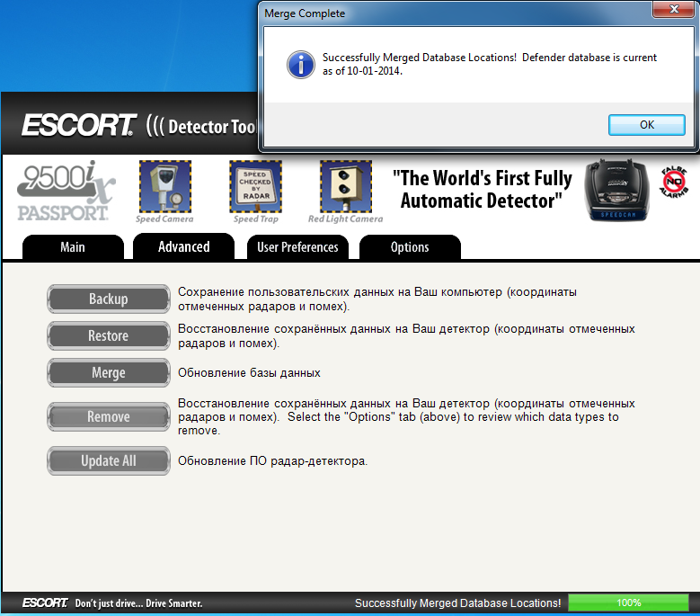Click the Restore button
The image size is (700, 616).
pyautogui.click(x=108, y=336)
